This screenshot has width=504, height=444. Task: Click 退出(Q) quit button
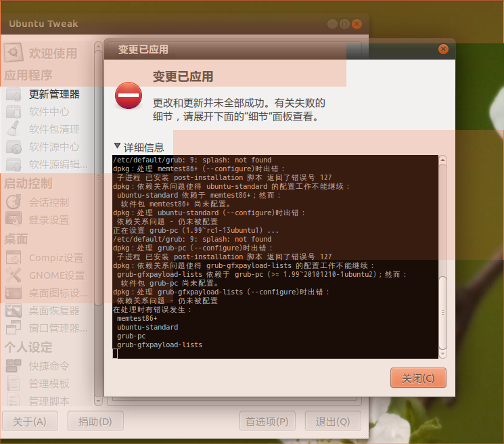[x=333, y=421]
